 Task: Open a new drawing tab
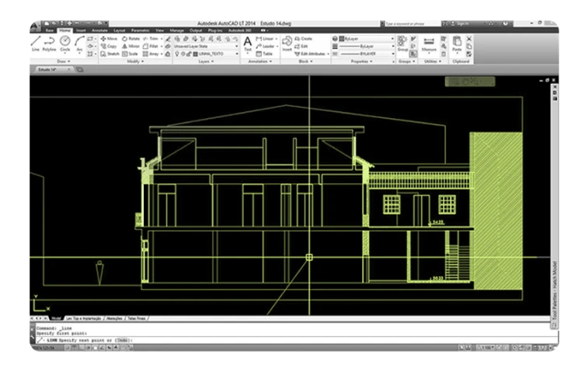pyautogui.click(x=80, y=69)
